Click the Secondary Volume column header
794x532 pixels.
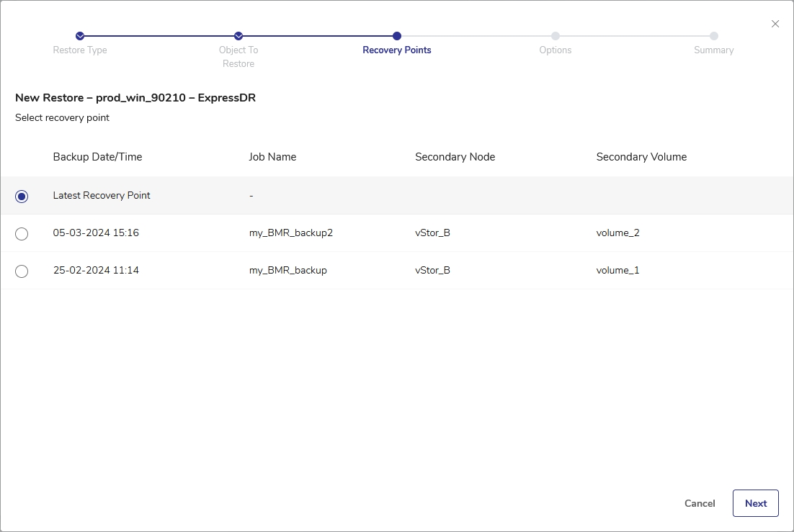click(x=641, y=157)
